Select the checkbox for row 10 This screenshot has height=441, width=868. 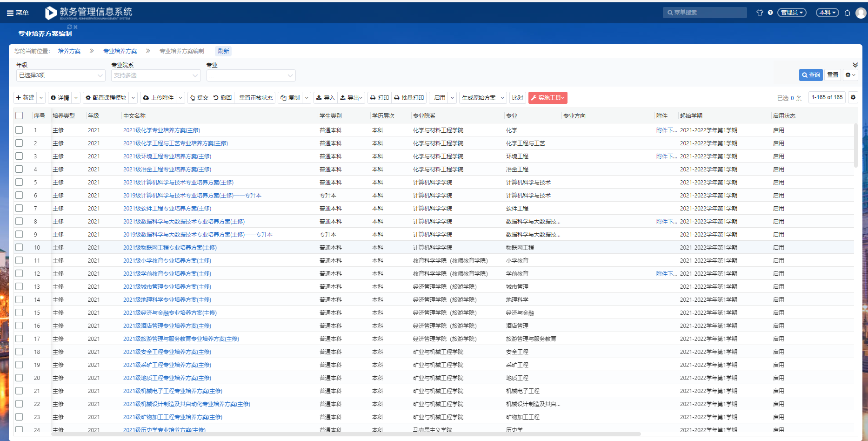pos(19,247)
